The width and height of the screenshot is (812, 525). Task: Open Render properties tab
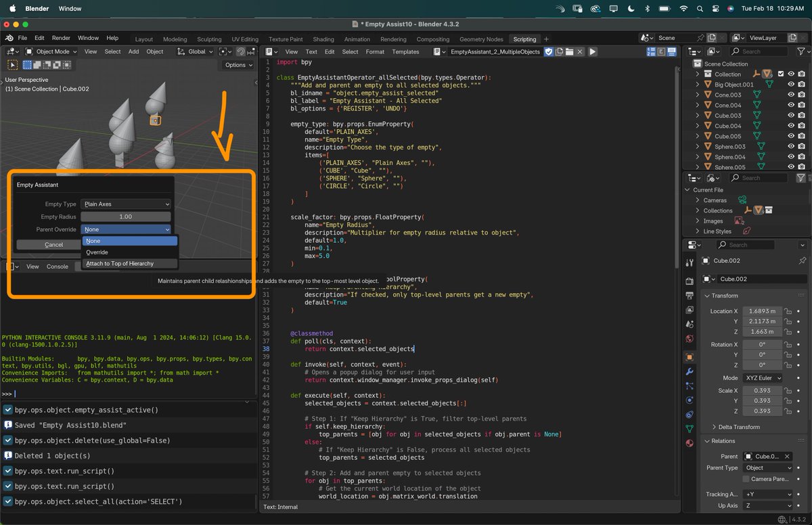click(x=690, y=281)
